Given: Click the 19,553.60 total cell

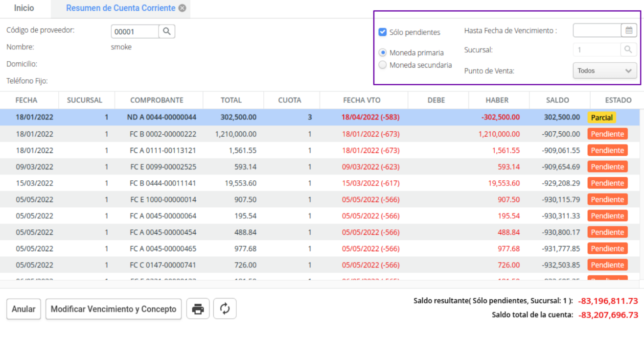Looking at the screenshot, I should pos(241,183).
